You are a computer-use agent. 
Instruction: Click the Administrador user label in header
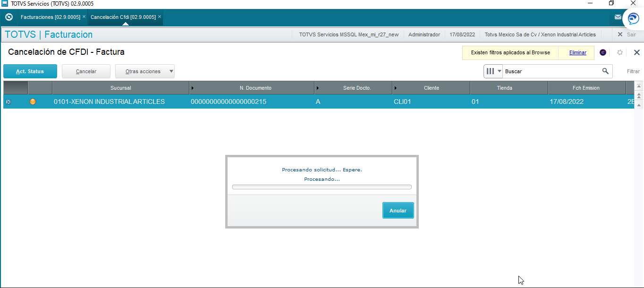point(424,34)
